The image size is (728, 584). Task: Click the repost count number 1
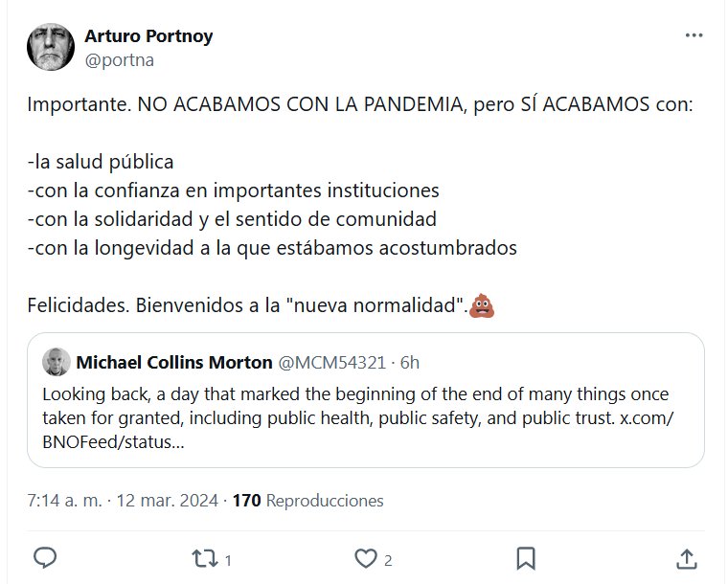point(227,560)
